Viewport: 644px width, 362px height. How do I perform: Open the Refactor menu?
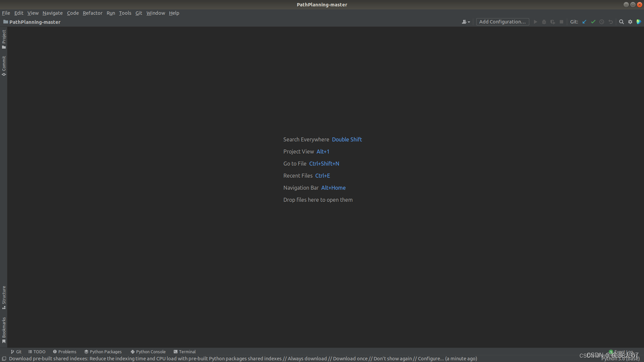pyautogui.click(x=92, y=13)
